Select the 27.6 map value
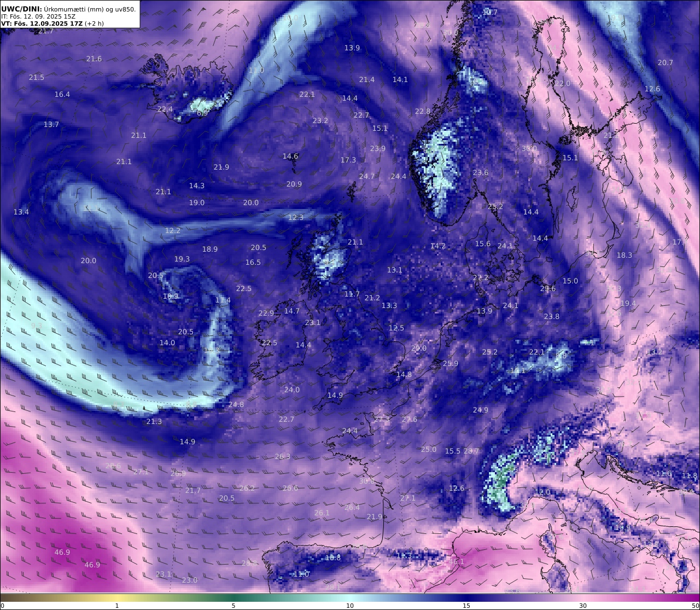The image size is (700, 610). [x=410, y=420]
